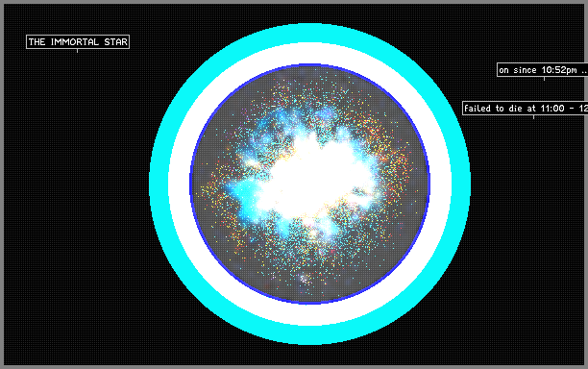The height and width of the screenshot is (369, 588).
Task: Click the gray window border at the bottom edge
Action: (294, 367)
